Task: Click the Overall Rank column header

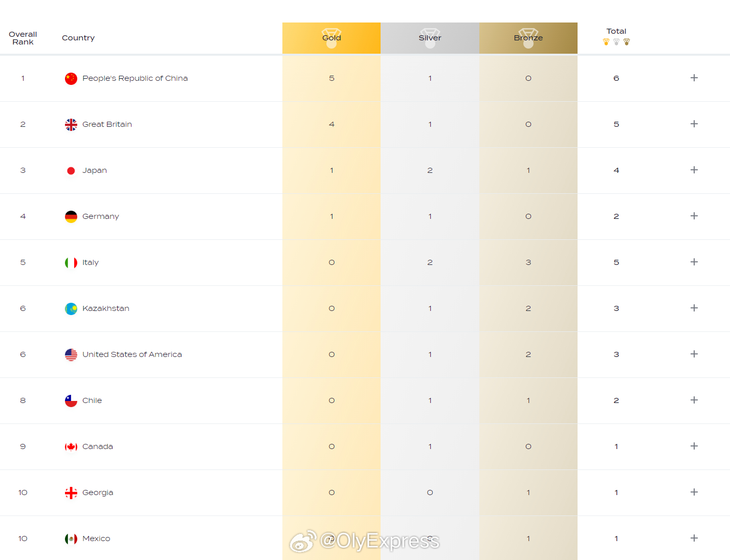Action: tap(23, 38)
